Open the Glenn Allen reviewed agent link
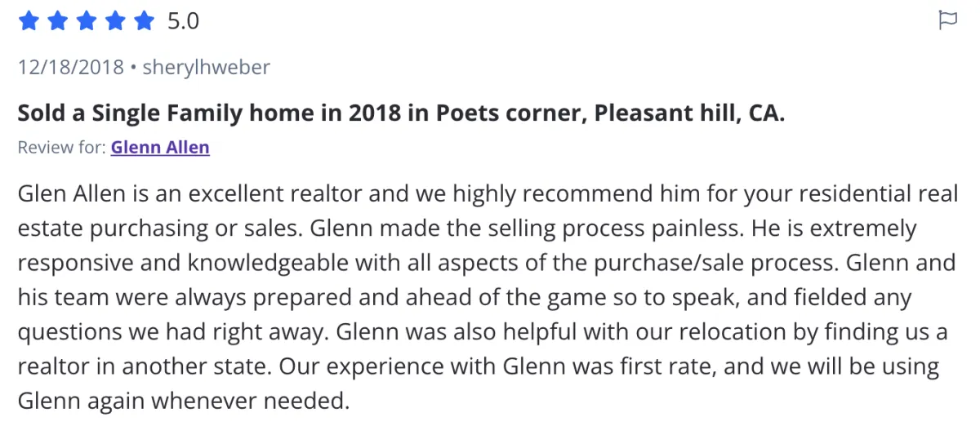Viewport: 980px width, 426px height. click(160, 148)
